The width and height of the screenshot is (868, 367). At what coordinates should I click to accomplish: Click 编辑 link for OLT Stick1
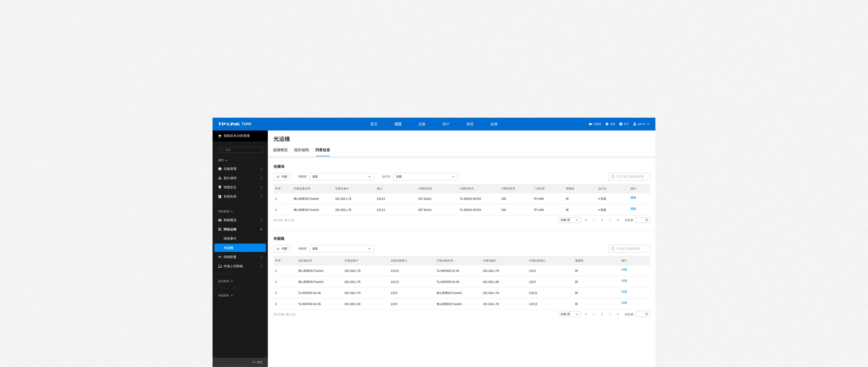coord(633,198)
